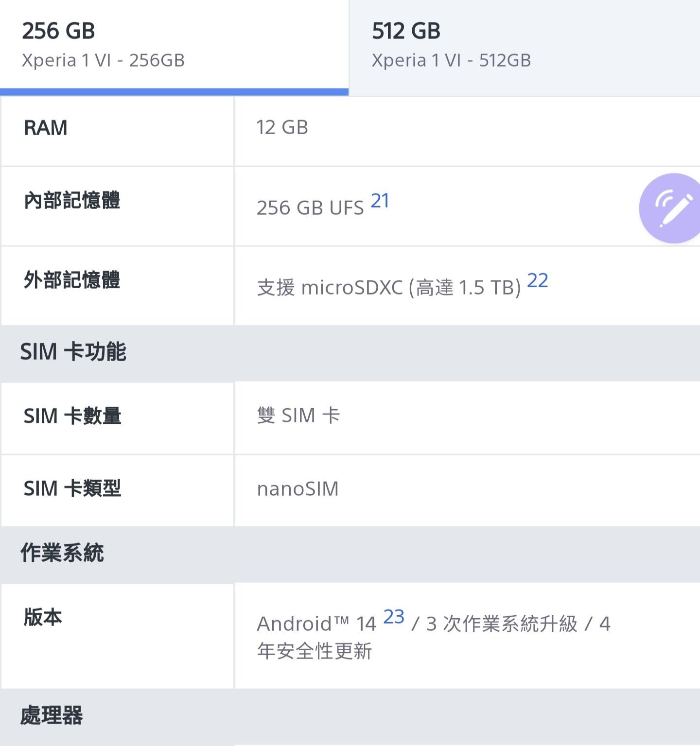Tap the floating purple pen icon
700x746 pixels.
(673, 208)
